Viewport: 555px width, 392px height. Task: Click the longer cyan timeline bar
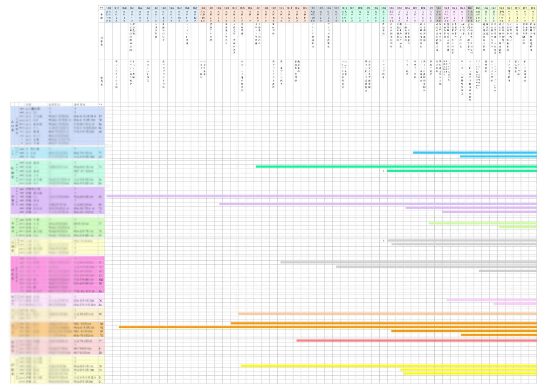(475, 153)
